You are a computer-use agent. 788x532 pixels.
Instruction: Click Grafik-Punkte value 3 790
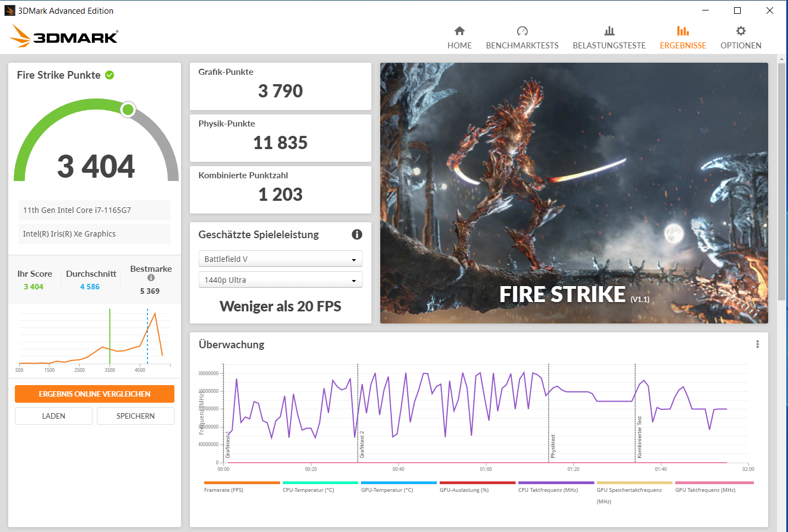point(281,91)
